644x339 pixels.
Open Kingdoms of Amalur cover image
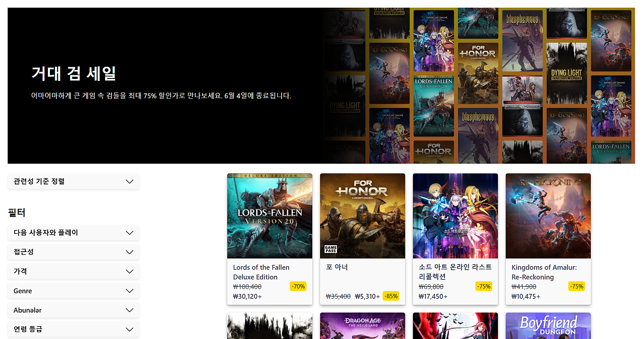pos(548,216)
